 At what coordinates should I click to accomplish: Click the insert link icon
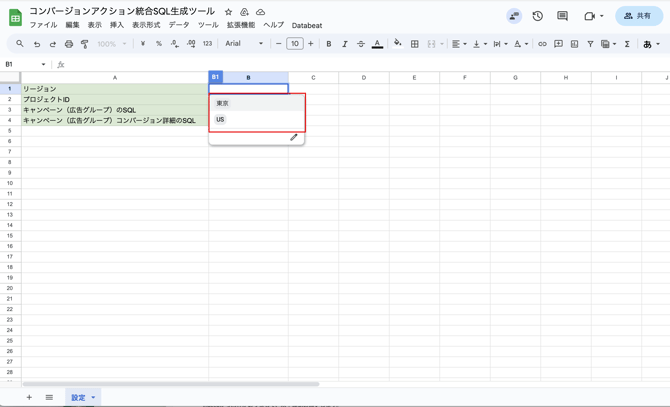(542, 44)
